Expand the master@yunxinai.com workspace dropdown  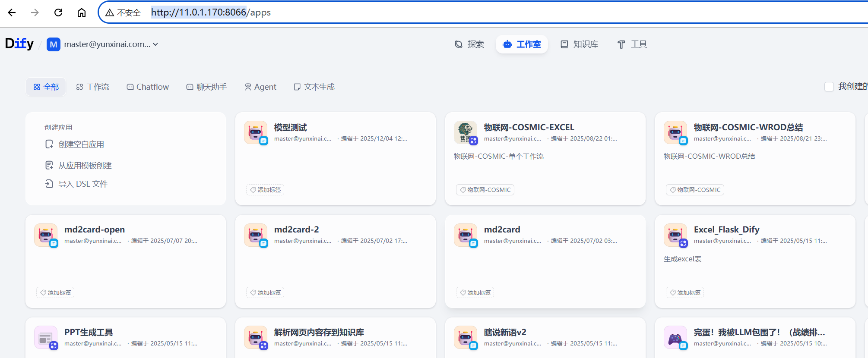click(x=111, y=44)
